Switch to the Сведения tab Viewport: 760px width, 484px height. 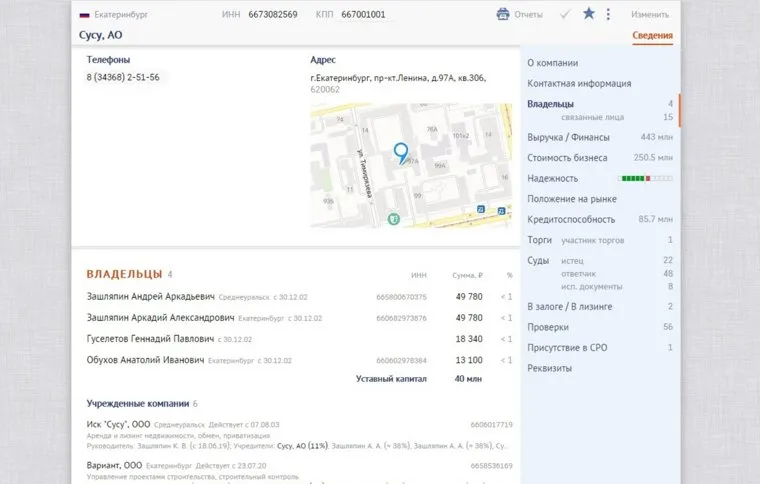(652, 36)
